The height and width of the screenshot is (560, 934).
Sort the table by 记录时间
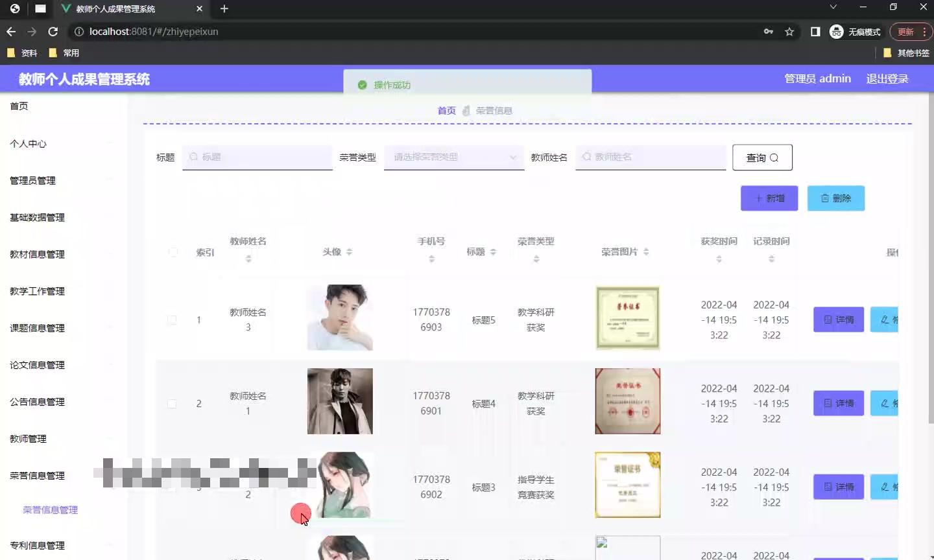coord(771,259)
